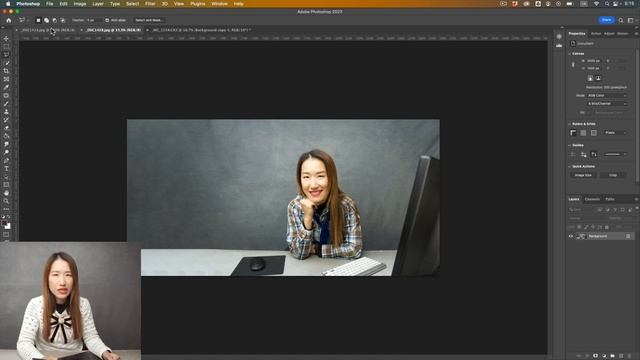Select the Type tool
The height and width of the screenshot is (360, 640).
tap(6, 169)
